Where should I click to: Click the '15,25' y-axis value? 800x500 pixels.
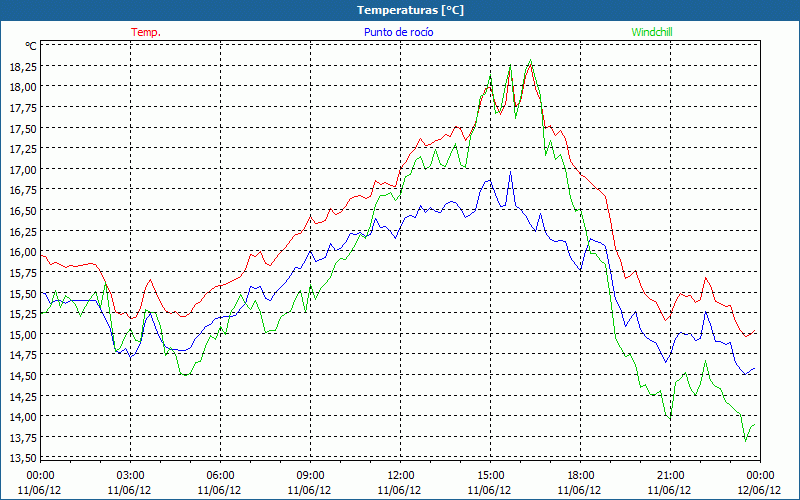pyautogui.click(x=23, y=314)
